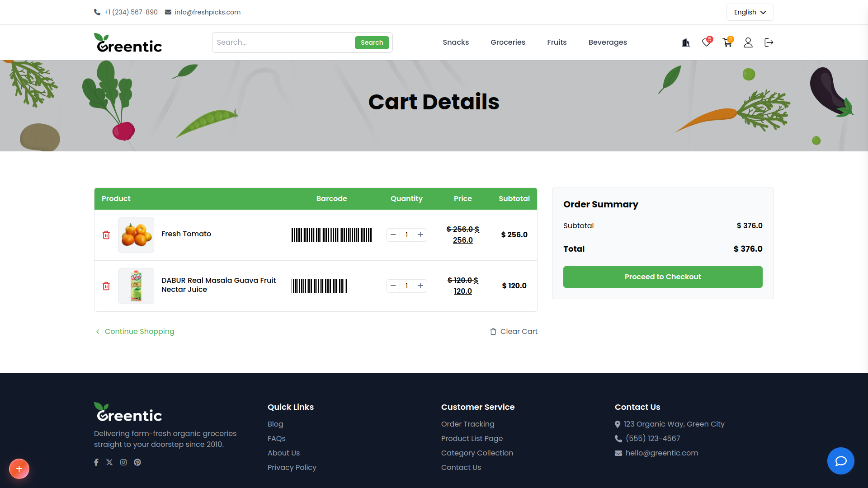Decrease Fresh Tomato quantity with minus

point(393,235)
